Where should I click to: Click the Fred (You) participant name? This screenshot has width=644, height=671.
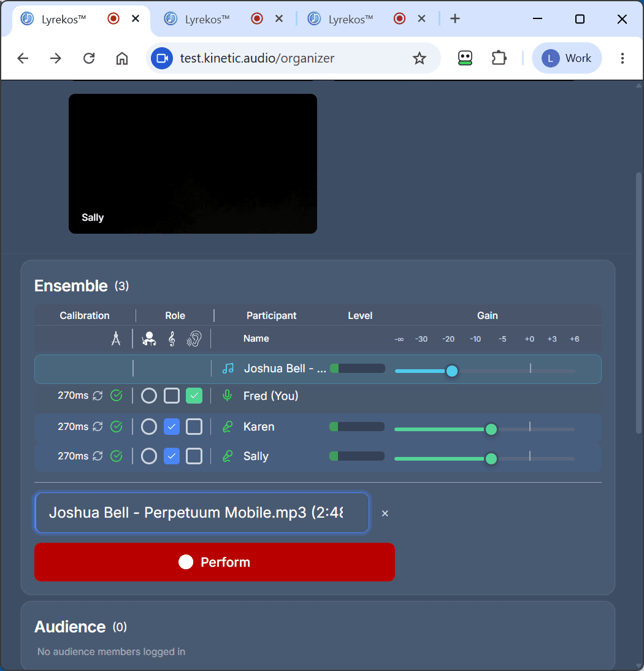[x=271, y=396]
